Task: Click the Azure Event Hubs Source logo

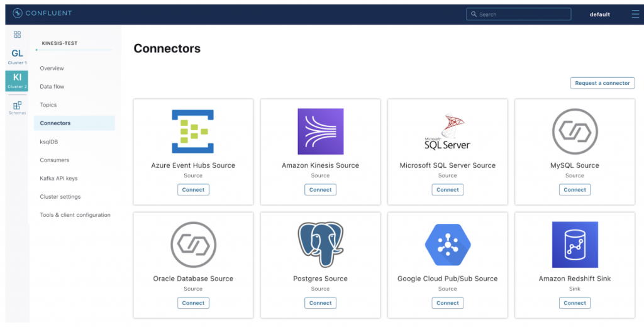Action: 193,131
